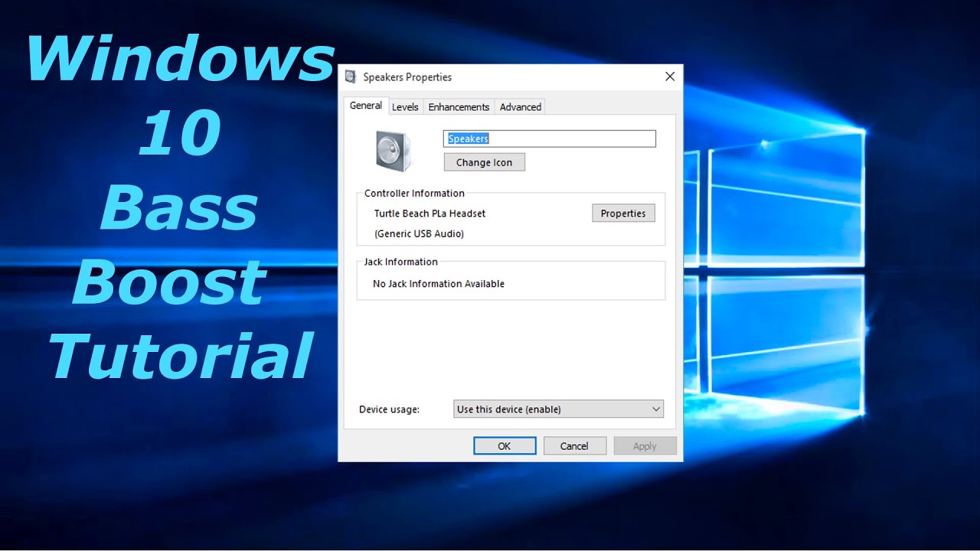Viewport: 980px width, 551px height.
Task: Click the Speakers name text field
Action: [550, 139]
